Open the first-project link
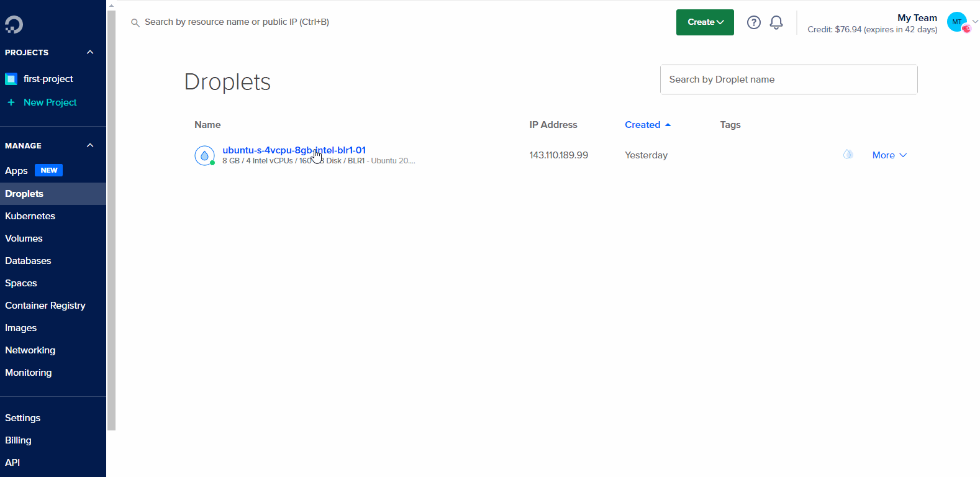This screenshot has width=980, height=477. pyautogui.click(x=48, y=79)
